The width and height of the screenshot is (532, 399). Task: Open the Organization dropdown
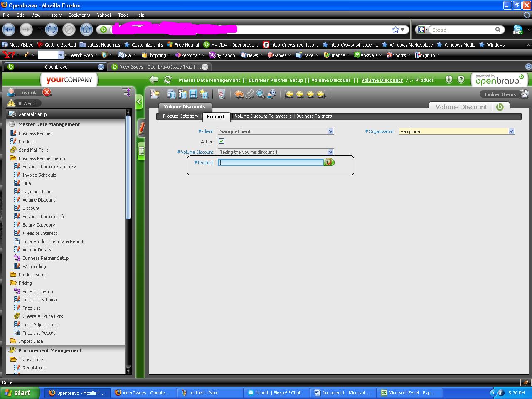pyautogui.click(x=511, y=131)
